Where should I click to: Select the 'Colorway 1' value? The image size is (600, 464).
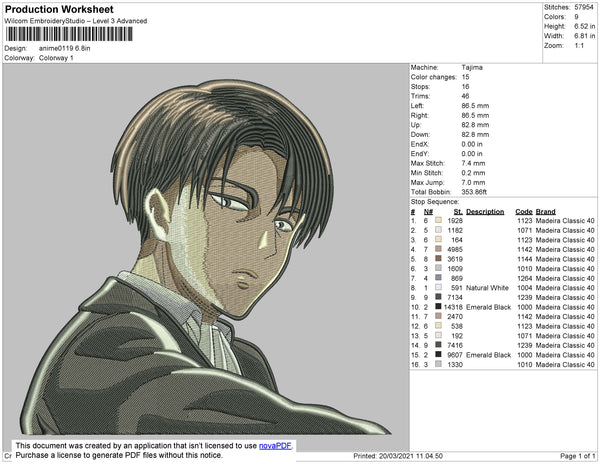(x=56, y=58)
